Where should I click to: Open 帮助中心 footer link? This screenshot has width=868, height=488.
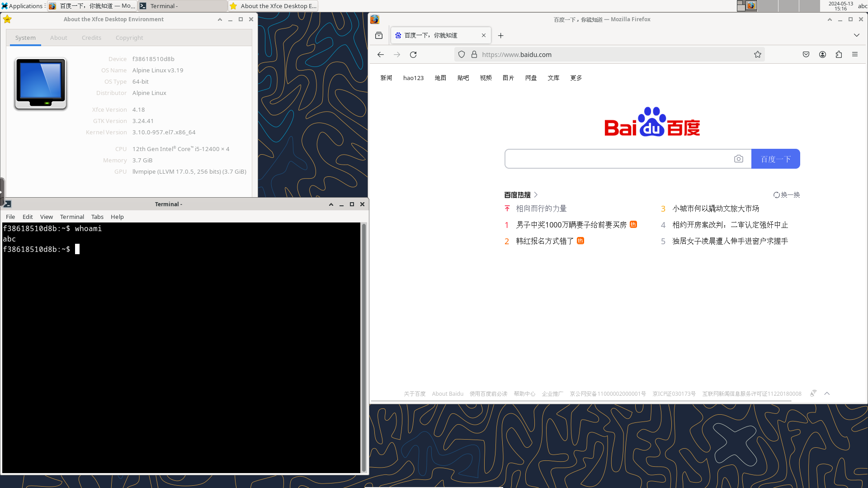pyautogui.click(x=524, y=394)
